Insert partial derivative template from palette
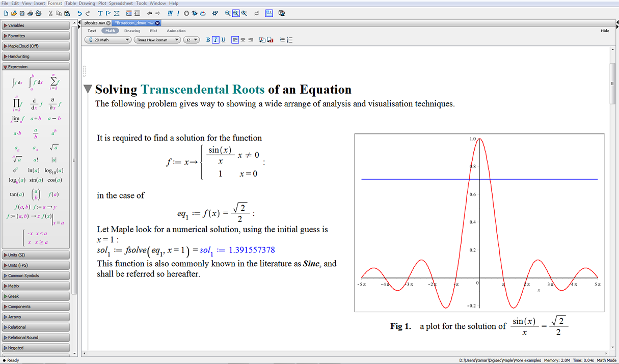Viewport: 619px width, 364px height. (x=54, y=104)
